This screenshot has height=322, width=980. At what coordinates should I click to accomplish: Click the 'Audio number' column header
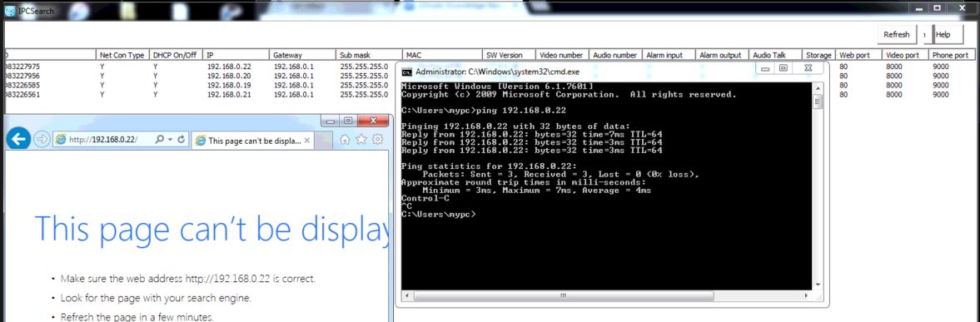[615, 55]
